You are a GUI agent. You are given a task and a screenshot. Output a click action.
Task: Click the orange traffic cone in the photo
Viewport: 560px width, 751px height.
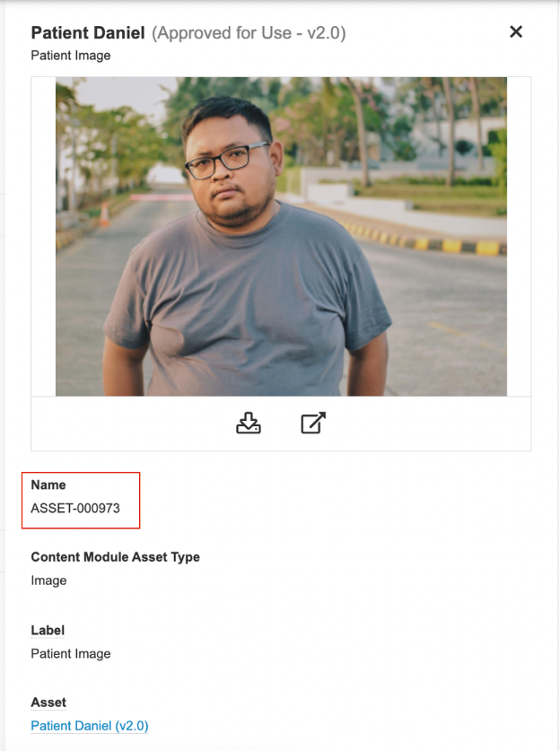point(104,214)
